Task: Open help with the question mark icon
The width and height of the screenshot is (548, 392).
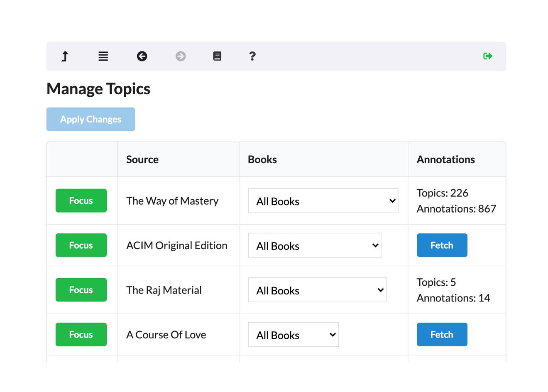Action: tap(252, 56)
